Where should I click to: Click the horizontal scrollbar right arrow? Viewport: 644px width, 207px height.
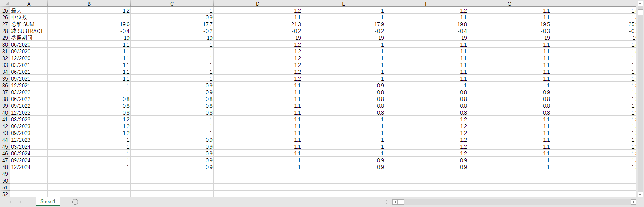(634, 202)
